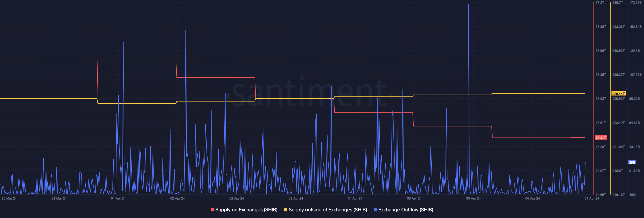Select the 31 Mar 24 date label
644x218 pixels.
pos(59,198)
